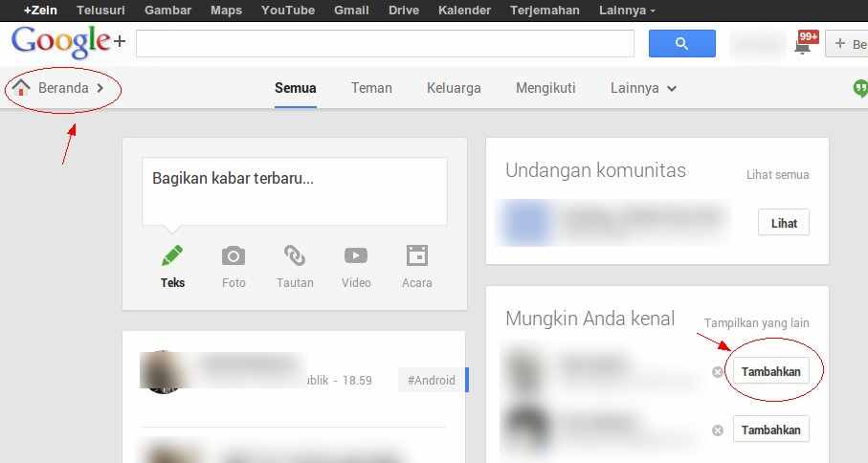Dismiss second suggested person with X icon
Image resolution: width=868 pixels, height=463 pixels.
click(x=718, y=430)
